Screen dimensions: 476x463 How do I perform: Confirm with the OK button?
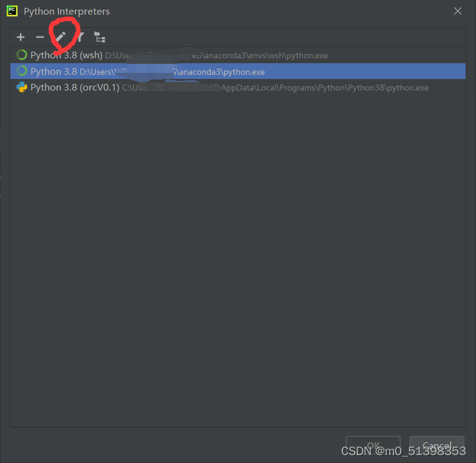point(373,446)
